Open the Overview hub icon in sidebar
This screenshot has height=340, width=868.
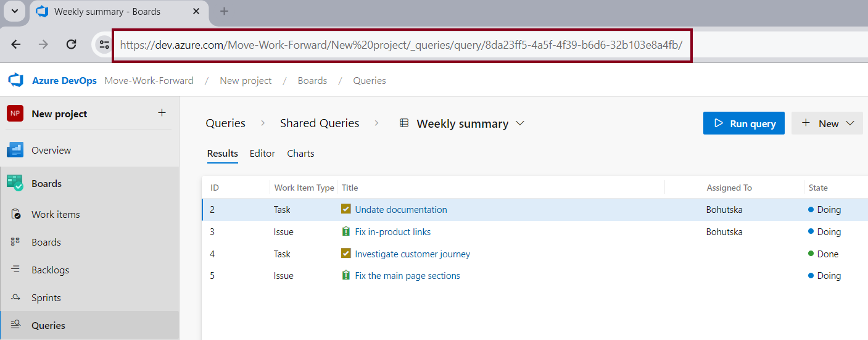[x=15, y=150]
